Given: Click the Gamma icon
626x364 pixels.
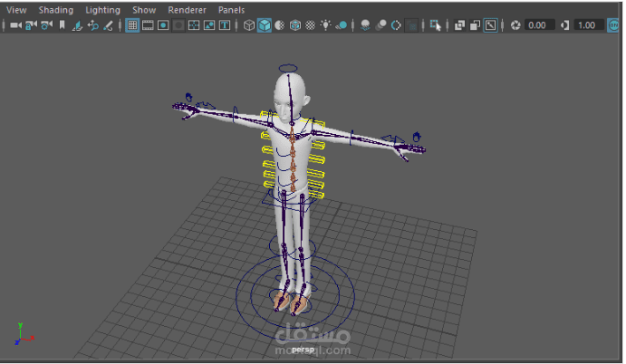Looking at the screenshot, I should click(564, 25).
